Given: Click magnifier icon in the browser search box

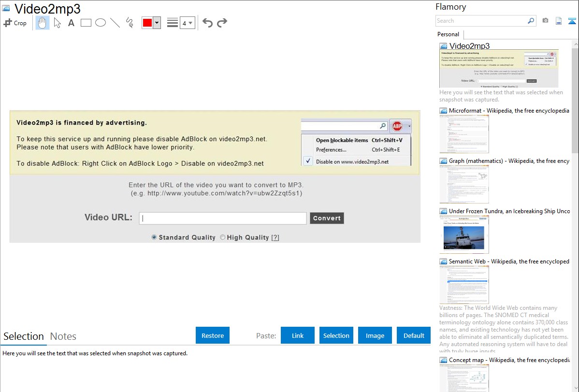Looking at the screenshot, I should tap(383, 126).
